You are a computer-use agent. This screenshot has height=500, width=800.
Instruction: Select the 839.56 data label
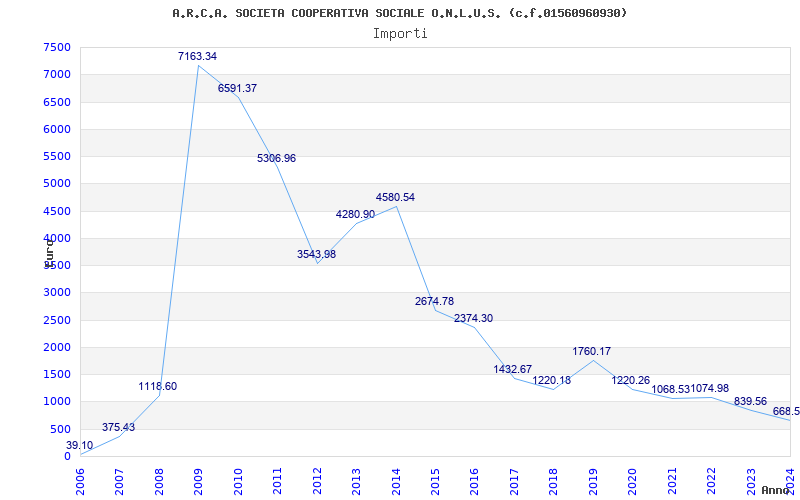coord(751,402)
